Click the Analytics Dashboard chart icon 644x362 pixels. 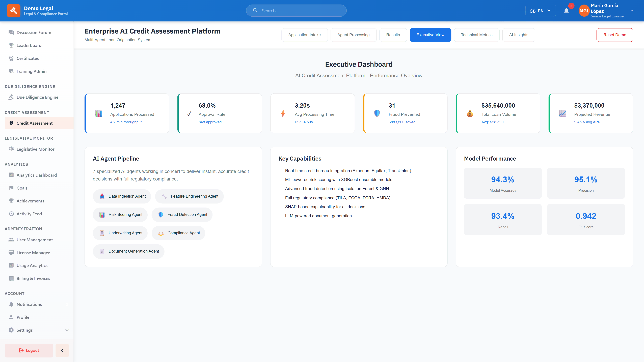tap(11, 175)
